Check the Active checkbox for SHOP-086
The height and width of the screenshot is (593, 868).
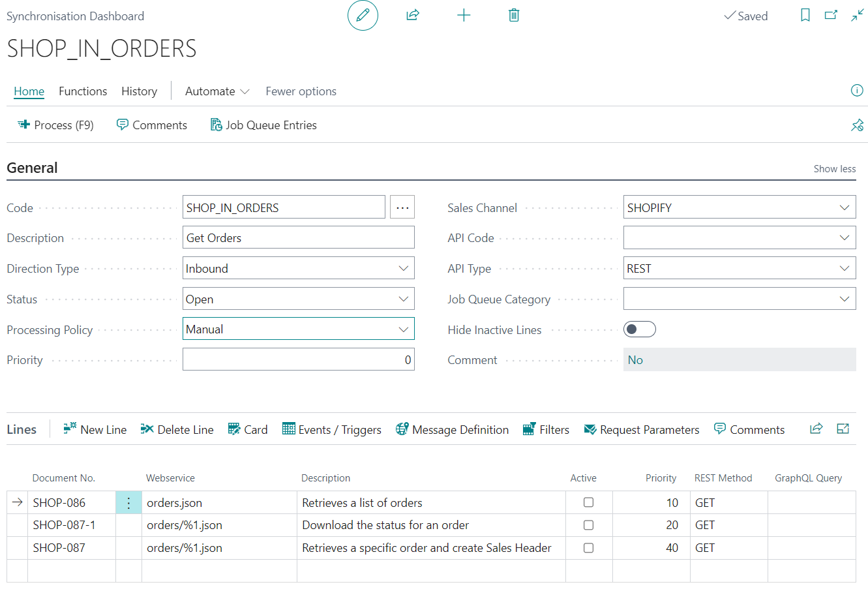point(589,502)
